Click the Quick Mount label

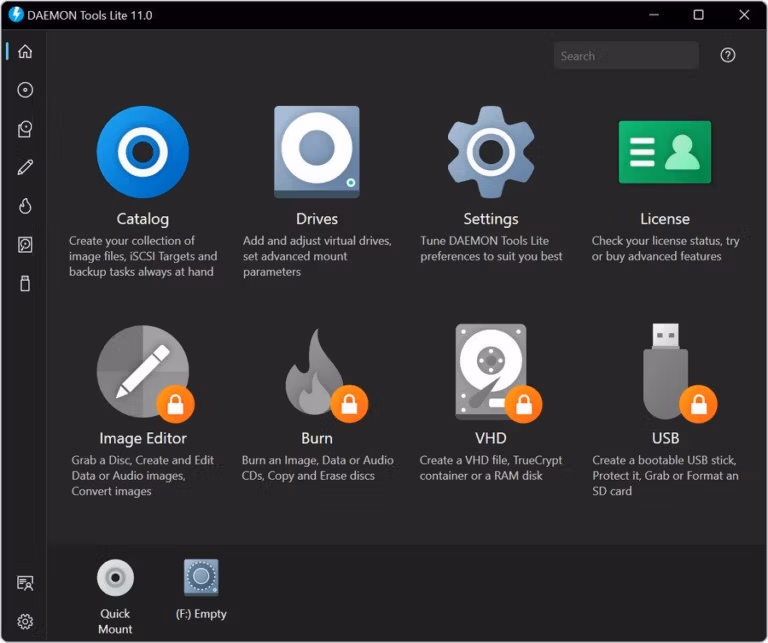115,621
